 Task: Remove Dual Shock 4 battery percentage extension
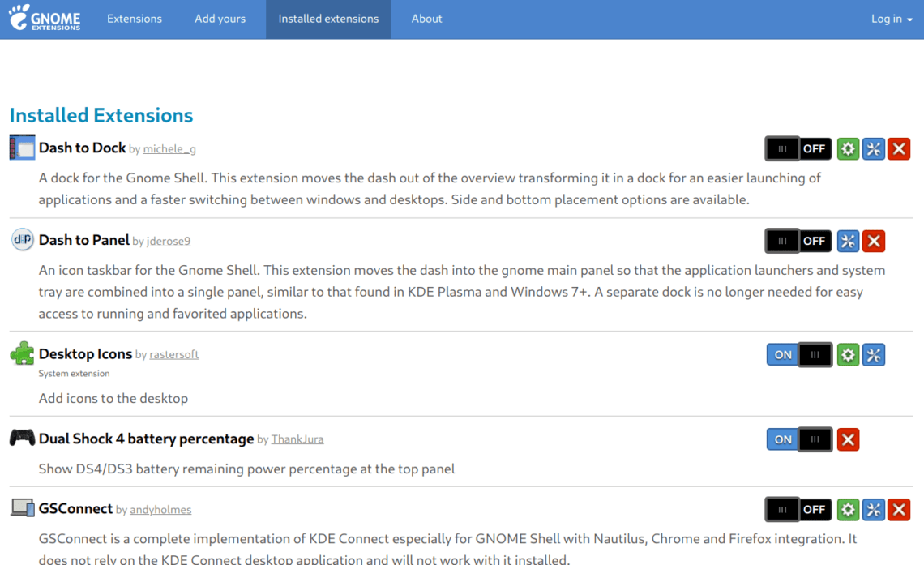848,439
